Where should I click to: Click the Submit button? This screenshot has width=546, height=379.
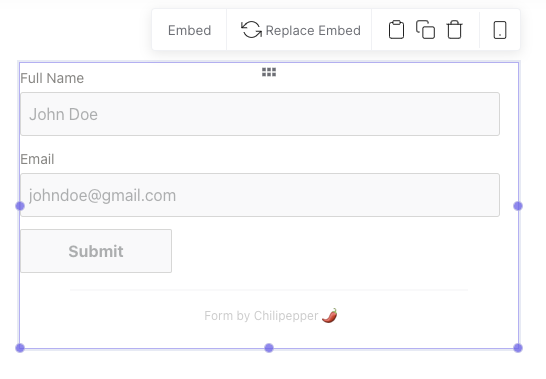[96, 251]
